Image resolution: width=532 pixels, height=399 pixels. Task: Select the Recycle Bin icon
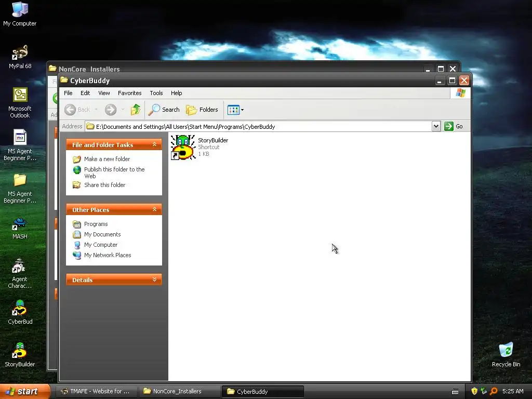coord(506,355)
